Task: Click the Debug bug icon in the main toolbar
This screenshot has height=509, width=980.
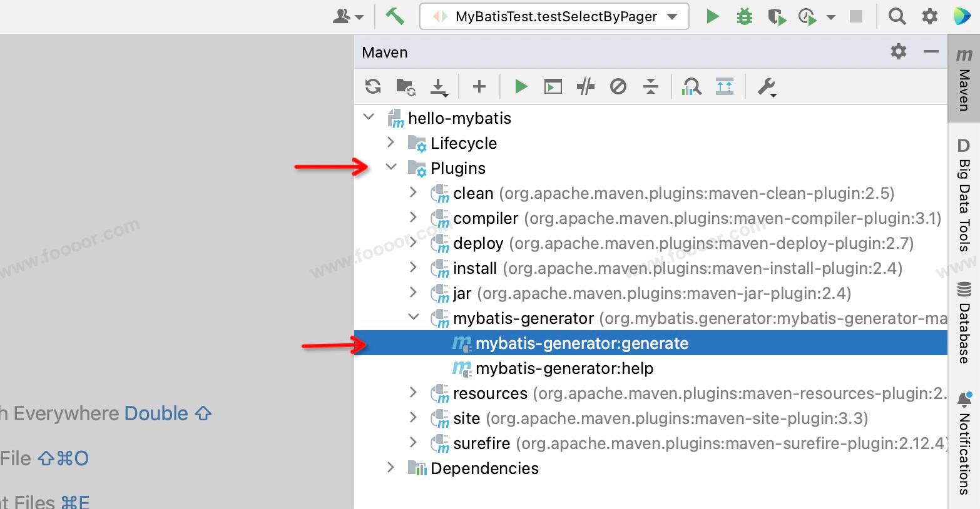Action: tap(745, 17)
